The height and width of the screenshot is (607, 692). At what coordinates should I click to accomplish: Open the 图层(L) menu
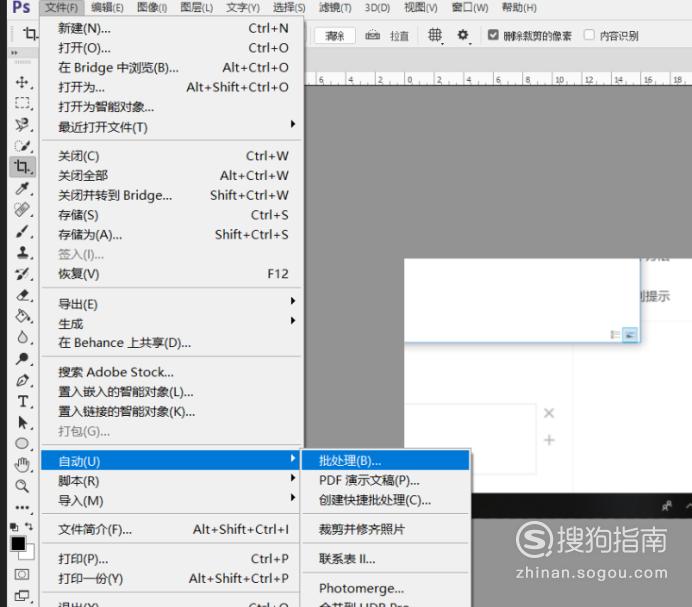197,8
